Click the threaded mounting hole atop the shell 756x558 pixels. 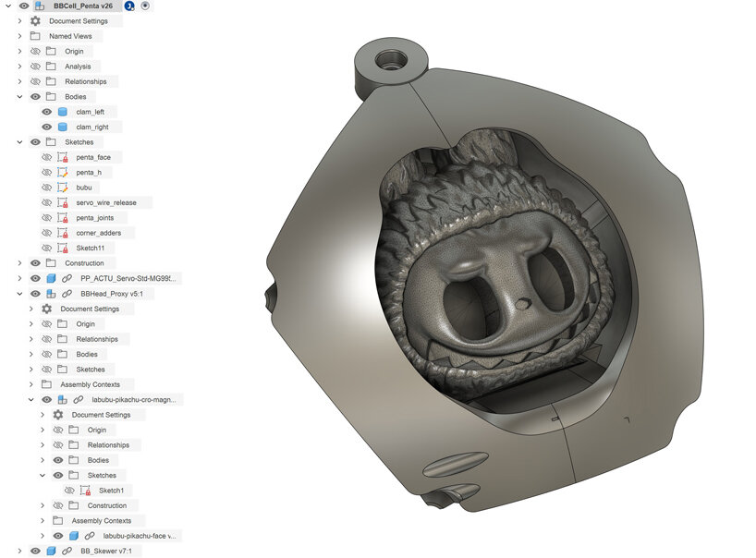(391, 61)
